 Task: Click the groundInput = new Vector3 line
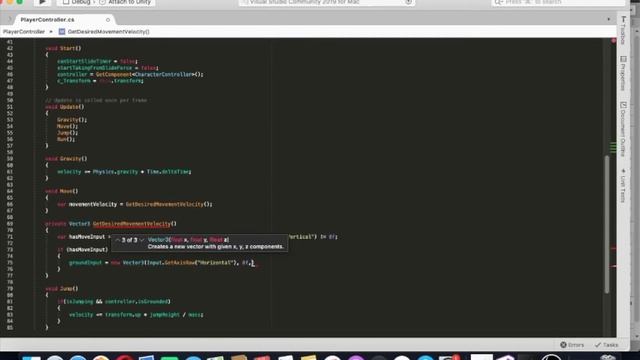tap(162, 263)
